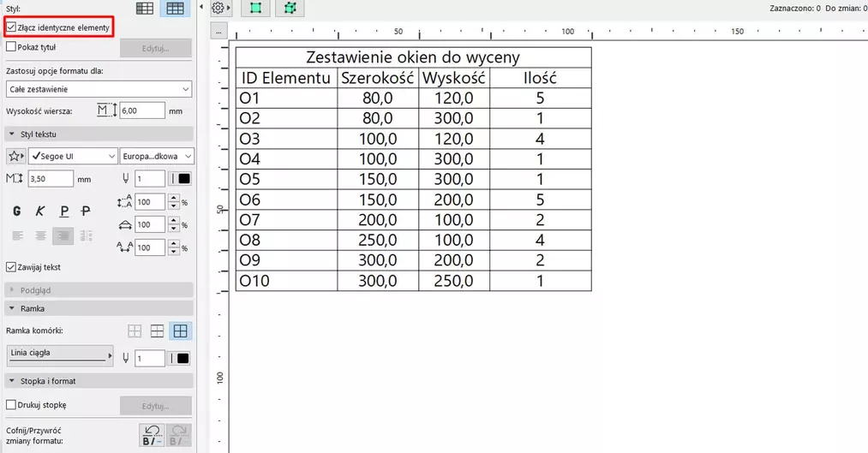Click the first green selection icon in the toolbar
This screenshot has width=868, height=453.
(255, 8)
